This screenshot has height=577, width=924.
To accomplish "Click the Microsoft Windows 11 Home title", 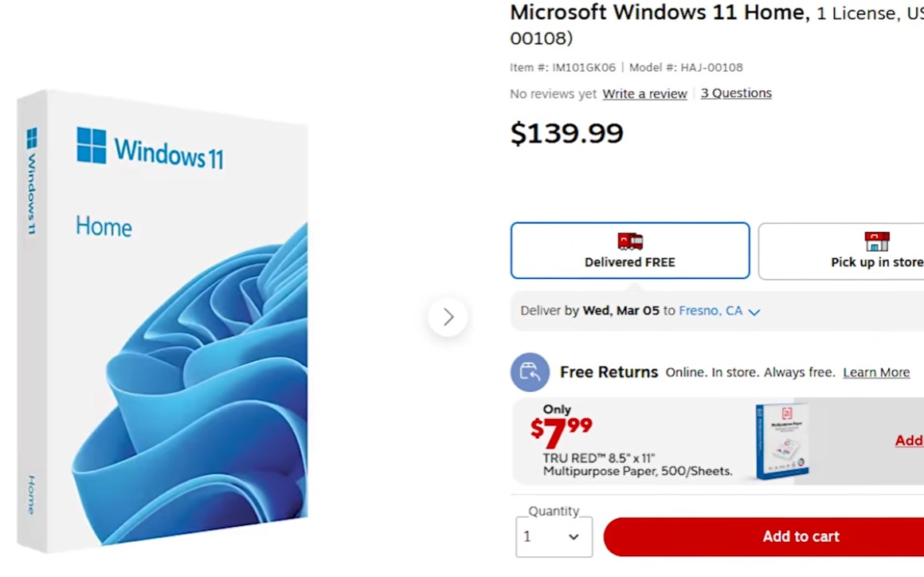I will pyautogui.click(x=657, y=13).
